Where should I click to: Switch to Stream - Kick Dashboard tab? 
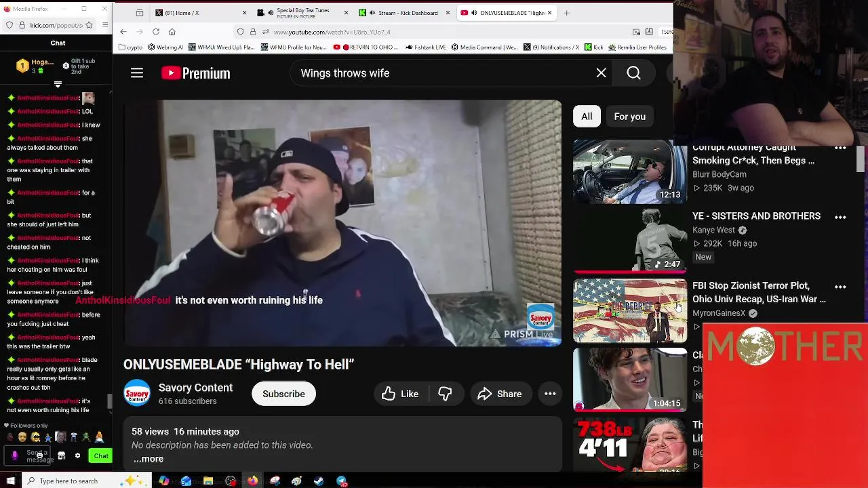pyautogui.click(x=404, y=13)
